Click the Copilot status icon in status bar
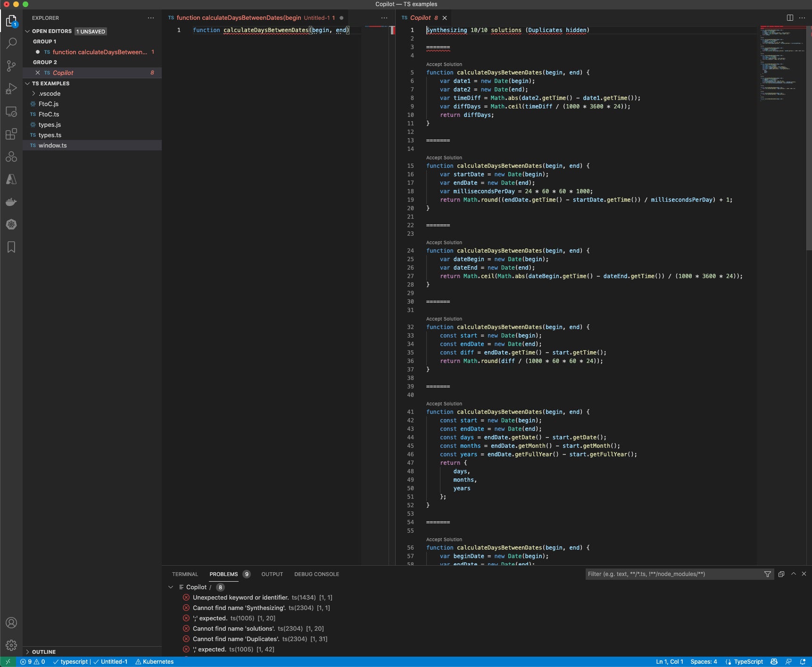 (x=774, y=662)
